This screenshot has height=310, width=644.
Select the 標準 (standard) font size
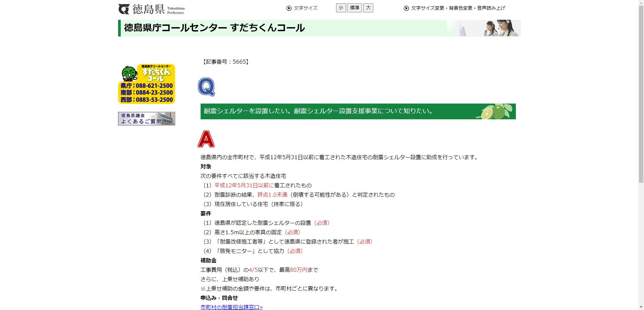pyautogui.click(x=354, y=8)
